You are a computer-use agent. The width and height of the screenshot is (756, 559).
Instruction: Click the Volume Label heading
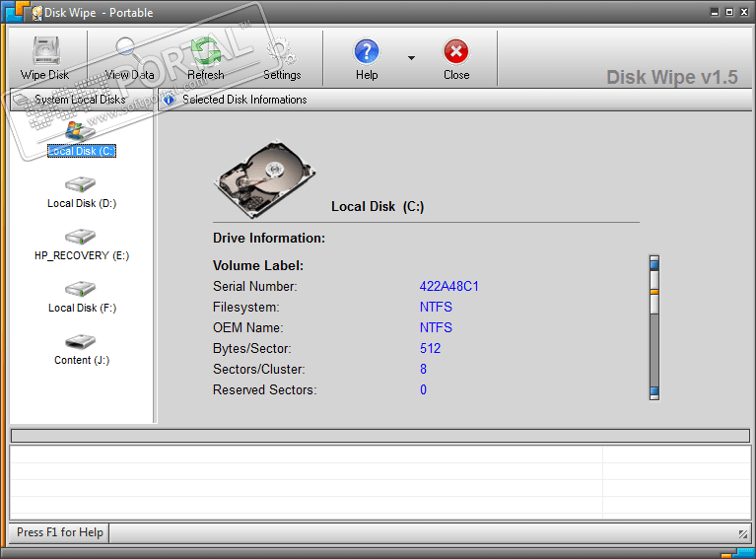(258, 266)
